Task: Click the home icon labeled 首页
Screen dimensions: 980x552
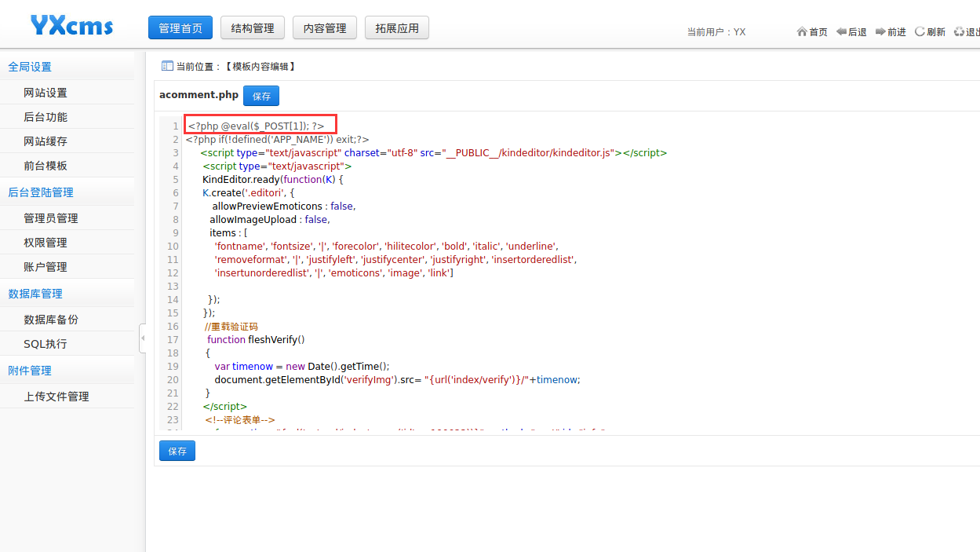Action: [802, 32]
